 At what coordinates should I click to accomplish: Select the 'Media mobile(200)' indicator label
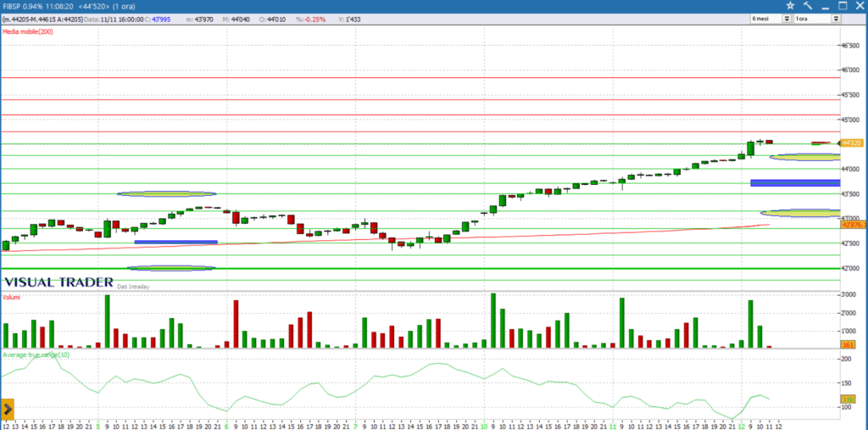coord(28,31)
